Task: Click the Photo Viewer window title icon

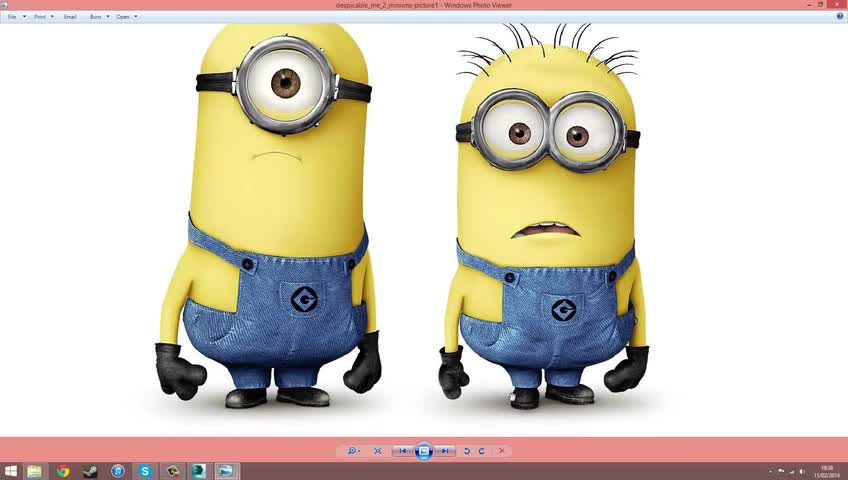Action: (x=4, y=5)
